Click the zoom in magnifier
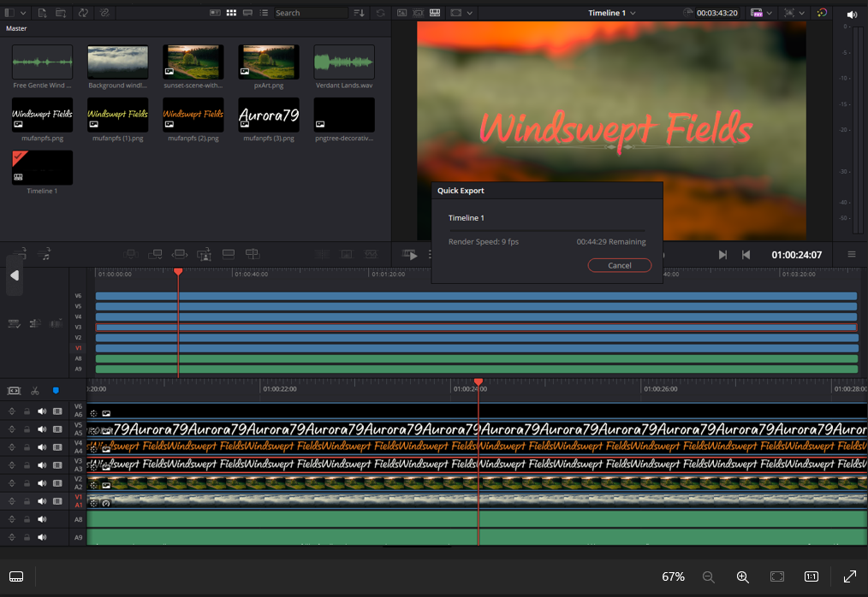Image resolution: width=868 pixels, height=597 pixels. [742, 576]
